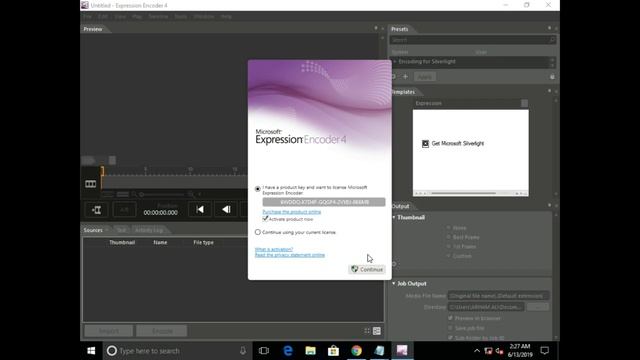Collapse the Thumbnail section
This screenshot has width=640, height=360.
pyautogui.click(x=394, y=217)
